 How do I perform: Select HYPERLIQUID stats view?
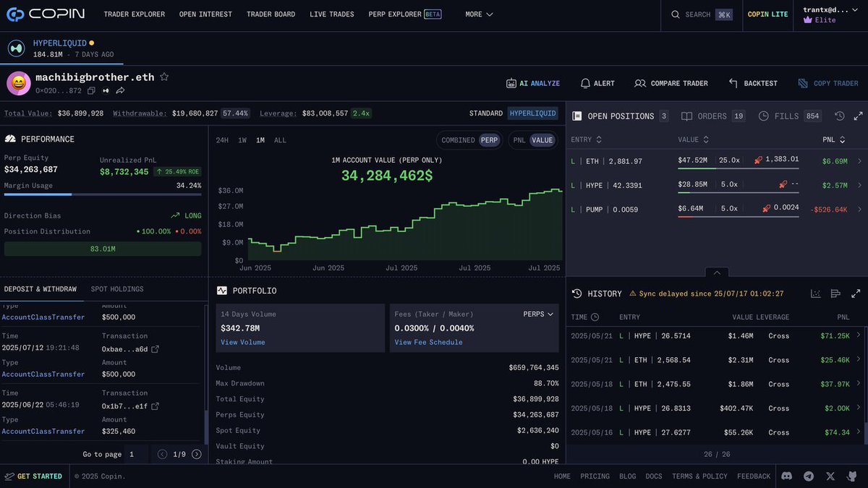pos(533,114)
